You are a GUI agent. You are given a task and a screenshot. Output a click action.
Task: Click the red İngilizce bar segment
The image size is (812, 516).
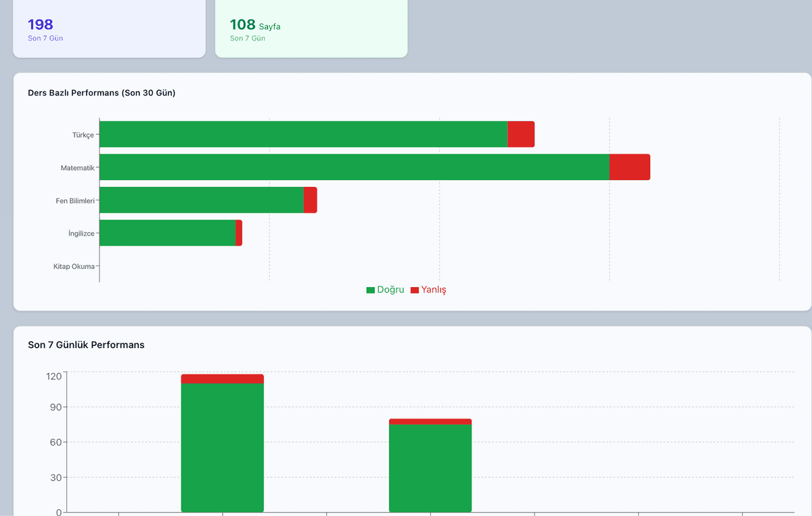click(239, 233)
